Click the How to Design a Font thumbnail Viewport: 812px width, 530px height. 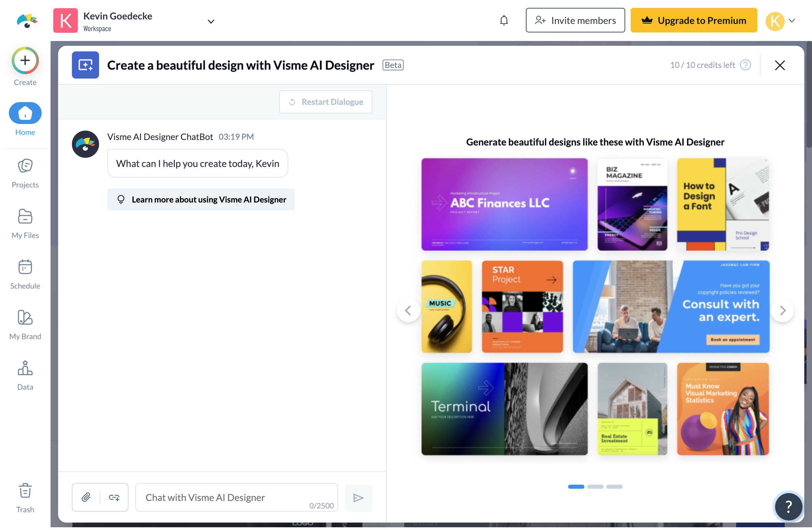(723, 204)
